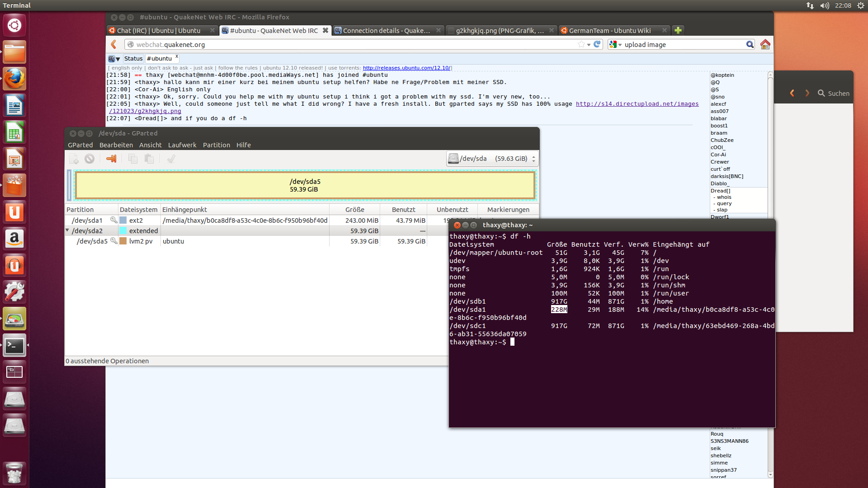Open Workspace Switcher in launcher
868x488 pixels.
tap(14, 372)
